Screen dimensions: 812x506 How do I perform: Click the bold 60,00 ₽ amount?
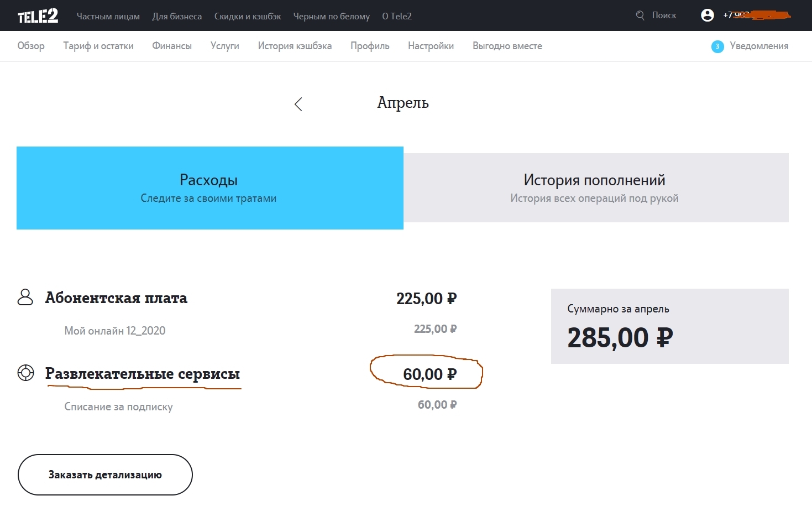tap(430, 374)
